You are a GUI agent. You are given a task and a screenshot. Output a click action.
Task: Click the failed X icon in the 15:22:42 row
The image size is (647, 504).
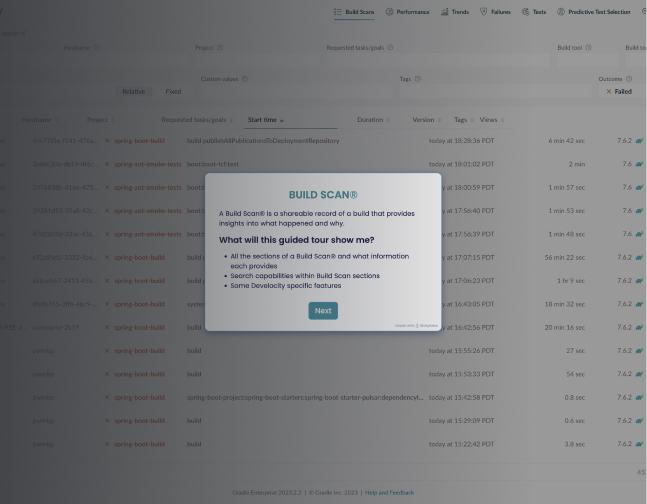(x=107, y=444)
